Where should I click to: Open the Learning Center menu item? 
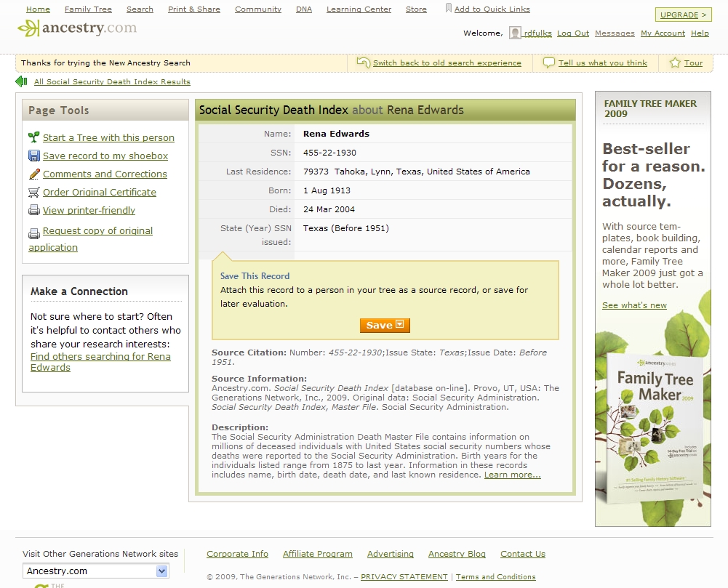359,9
